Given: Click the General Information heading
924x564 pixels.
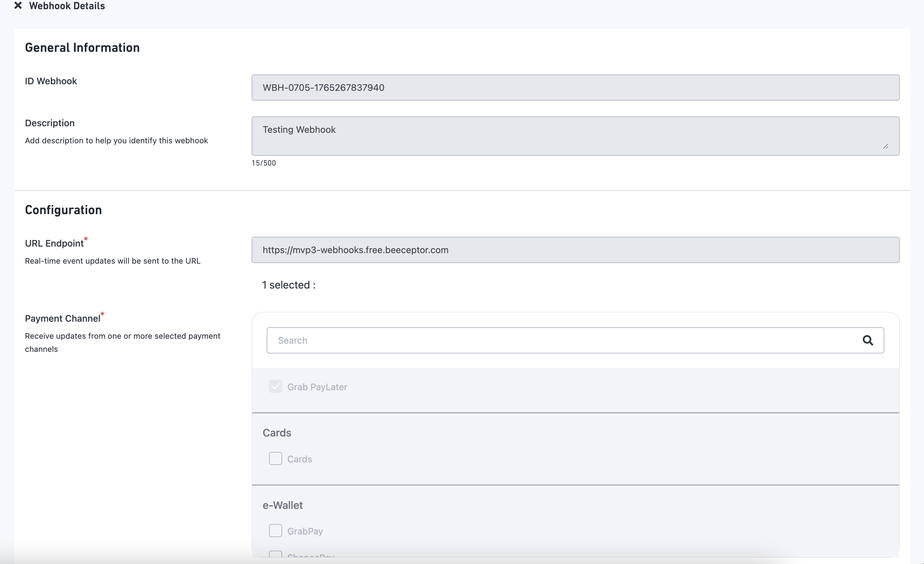Looking at the screenshot, I should coord(82,48).
